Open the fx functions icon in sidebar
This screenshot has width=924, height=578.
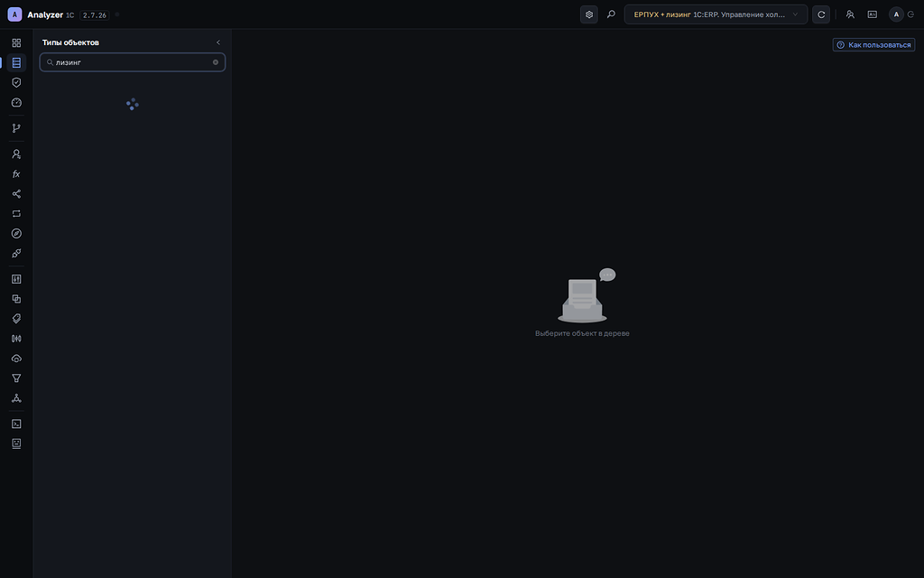(16, 174)
